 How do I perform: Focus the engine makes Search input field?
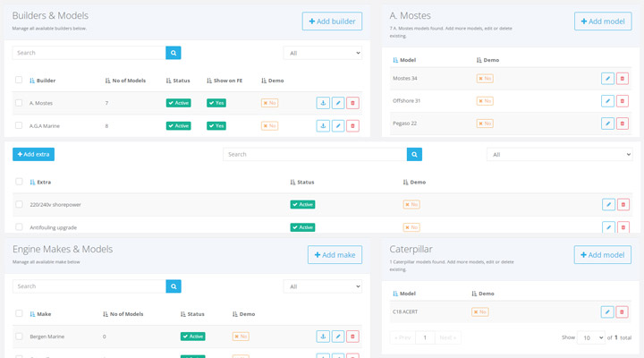pos(89,286)
